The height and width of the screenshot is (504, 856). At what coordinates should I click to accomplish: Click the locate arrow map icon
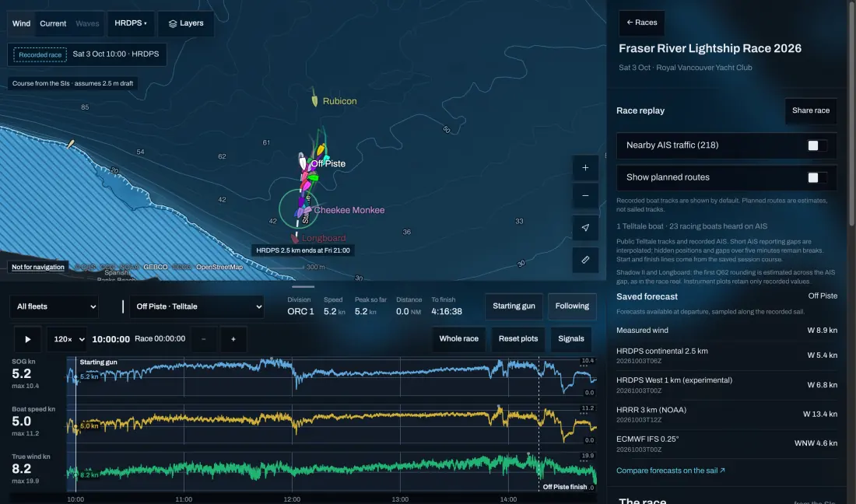pyautogui.click(x=585, y=227)
